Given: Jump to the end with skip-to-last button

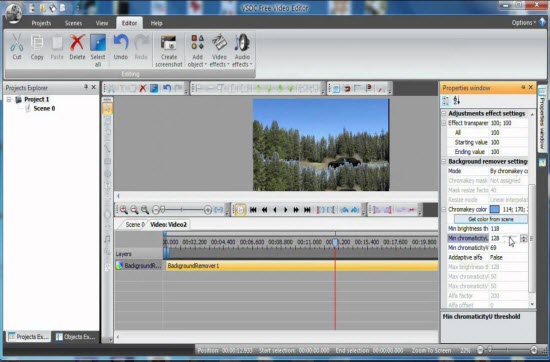Looking at the screenshot, I should [307, 210].
